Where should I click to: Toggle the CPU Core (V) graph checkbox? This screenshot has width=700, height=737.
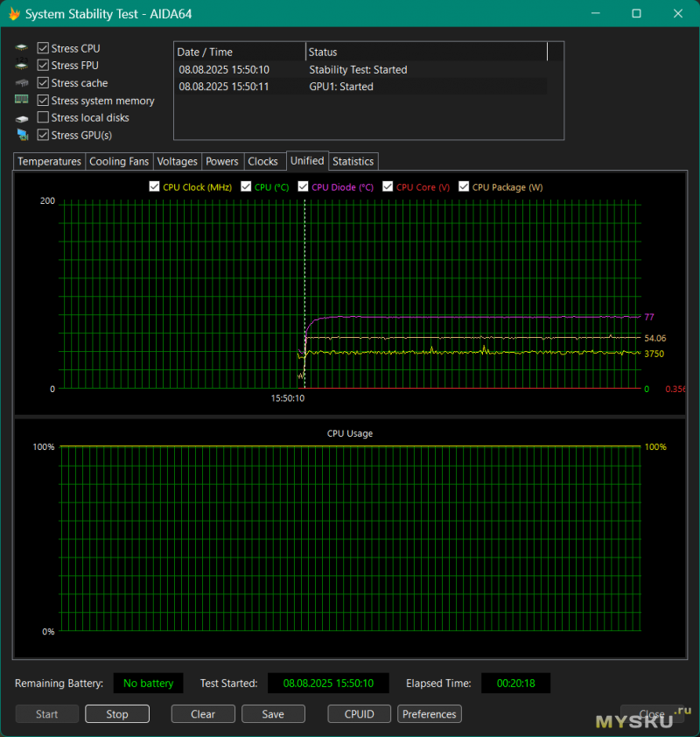[388, 186]
